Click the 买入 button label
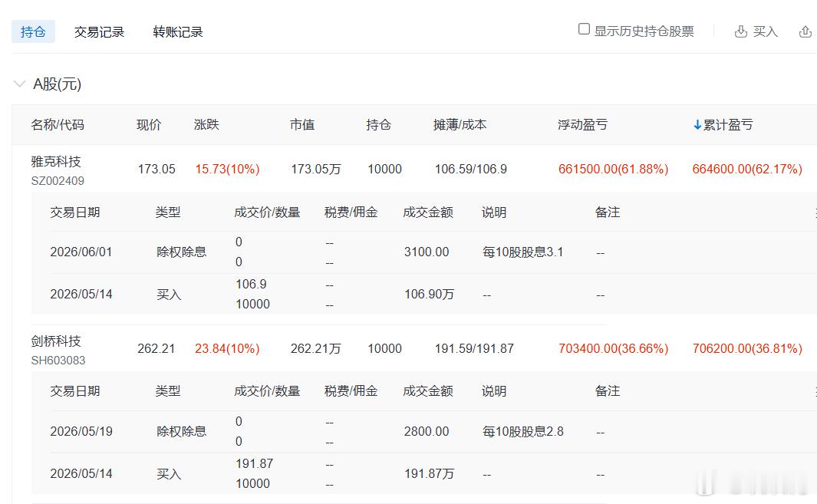The image size is (817, 504). pyautogui.click(x=765, y=31)
